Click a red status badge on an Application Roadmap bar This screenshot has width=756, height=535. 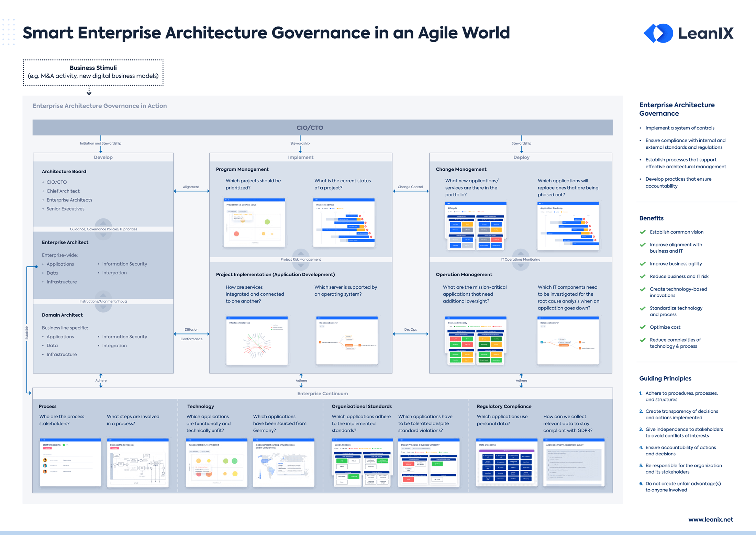[584, 219]
